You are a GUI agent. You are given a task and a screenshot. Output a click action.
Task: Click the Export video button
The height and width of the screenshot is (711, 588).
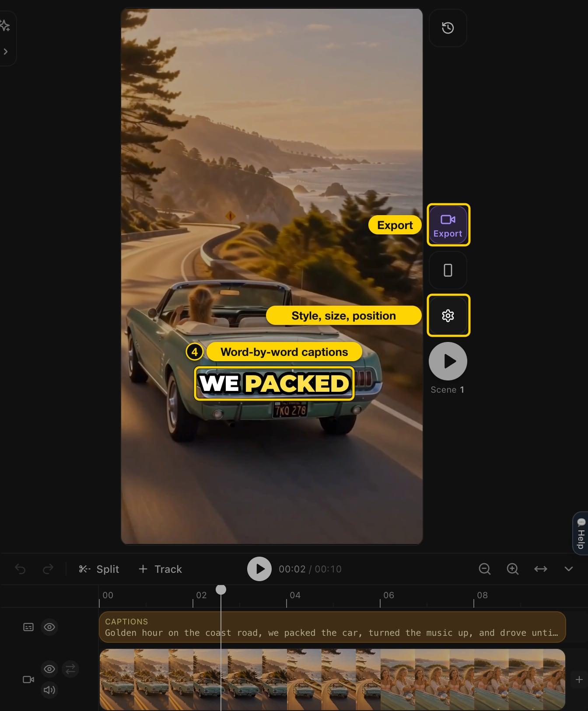click(x=448, y=225)
